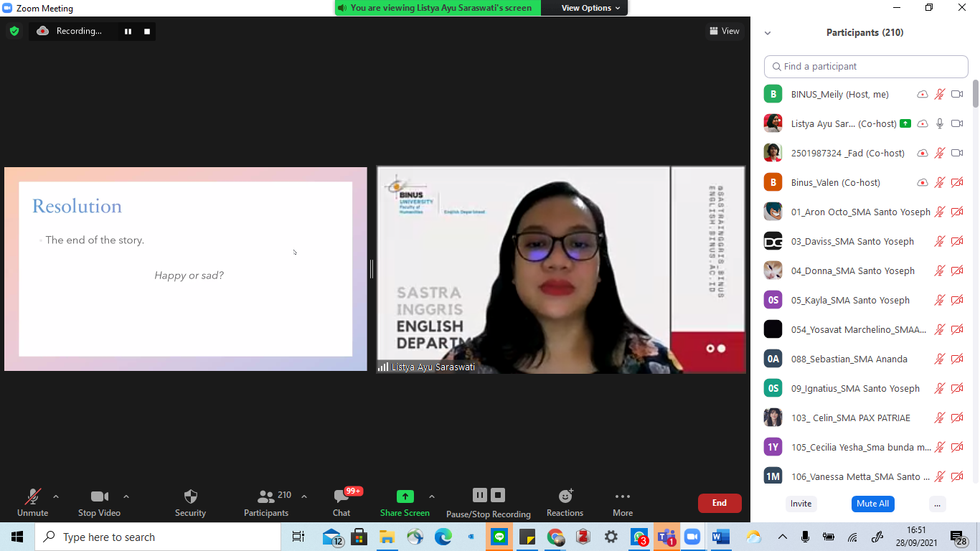This screenshot has width=980, height=551.
Task: Click the green Share Screen icon
Action: pos(405,496)
